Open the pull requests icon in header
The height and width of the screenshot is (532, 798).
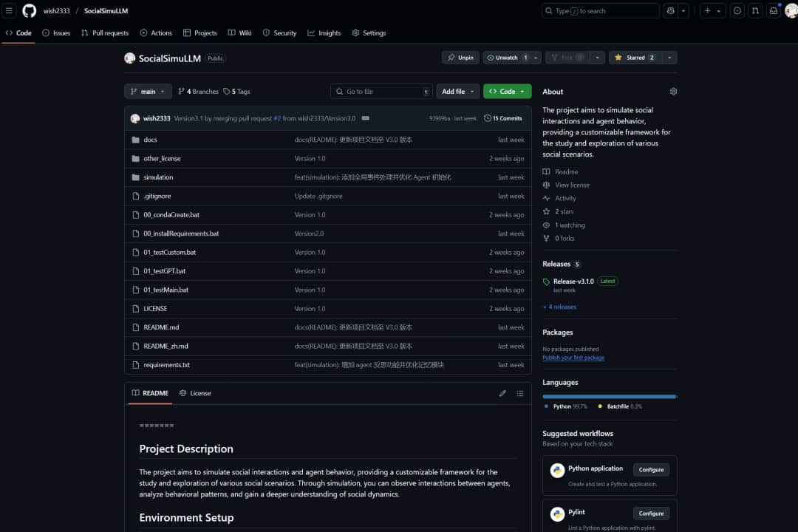pyautogui.click(x=755, y=11)
